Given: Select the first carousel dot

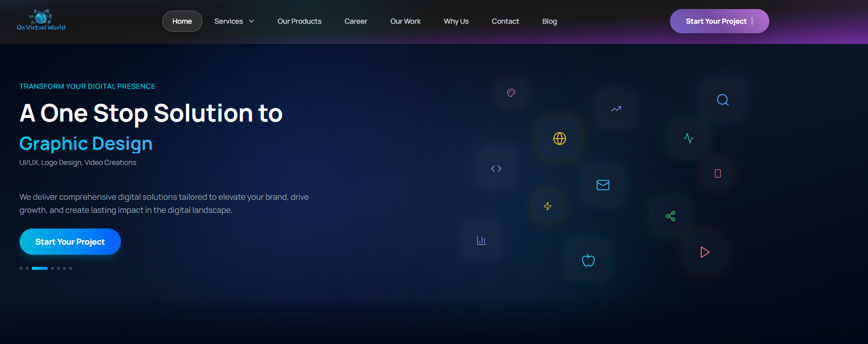Looking at the screenshot, I should coord(21,268).
